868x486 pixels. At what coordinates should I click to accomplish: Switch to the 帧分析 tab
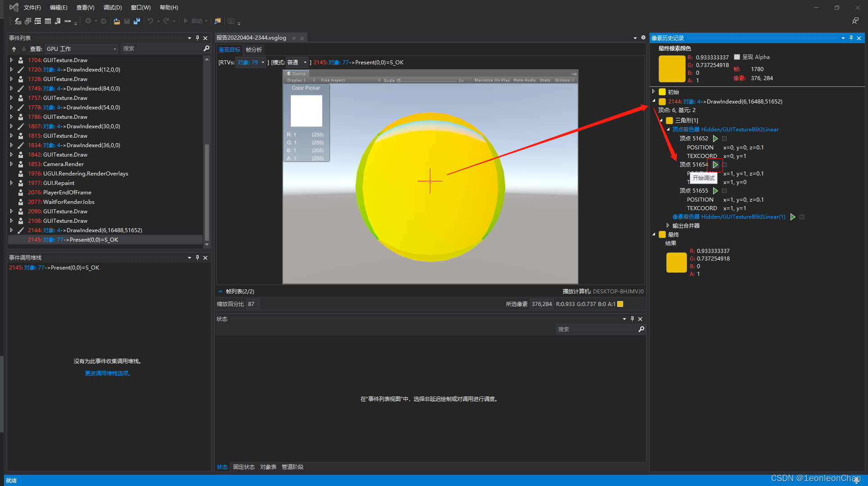point(254,50)
